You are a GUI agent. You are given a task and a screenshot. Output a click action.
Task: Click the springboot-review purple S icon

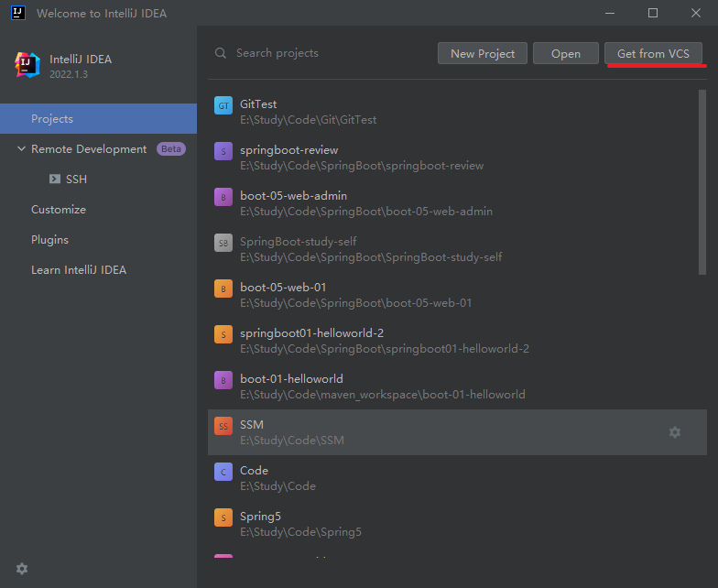pyautogui.click(x=223, y=151)
